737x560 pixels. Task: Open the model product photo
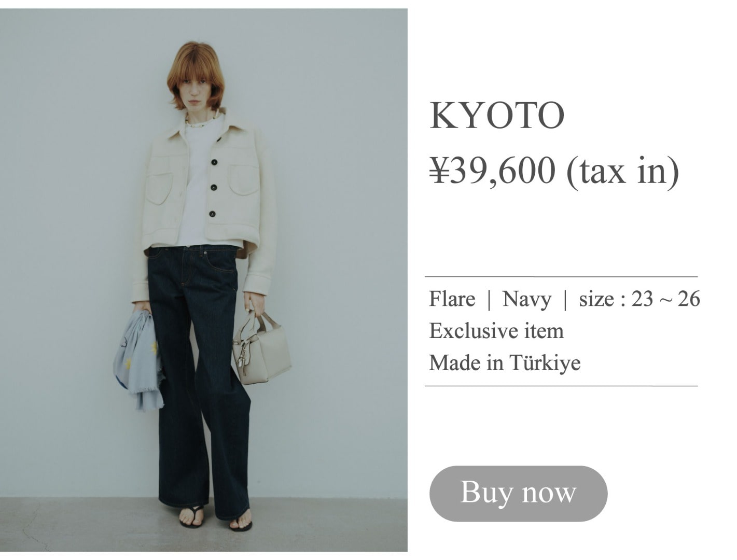pos(203,280)
